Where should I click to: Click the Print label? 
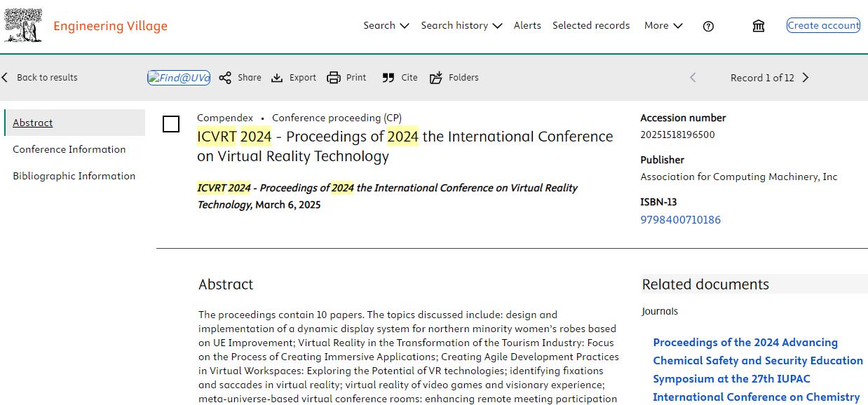click(356, 78)
